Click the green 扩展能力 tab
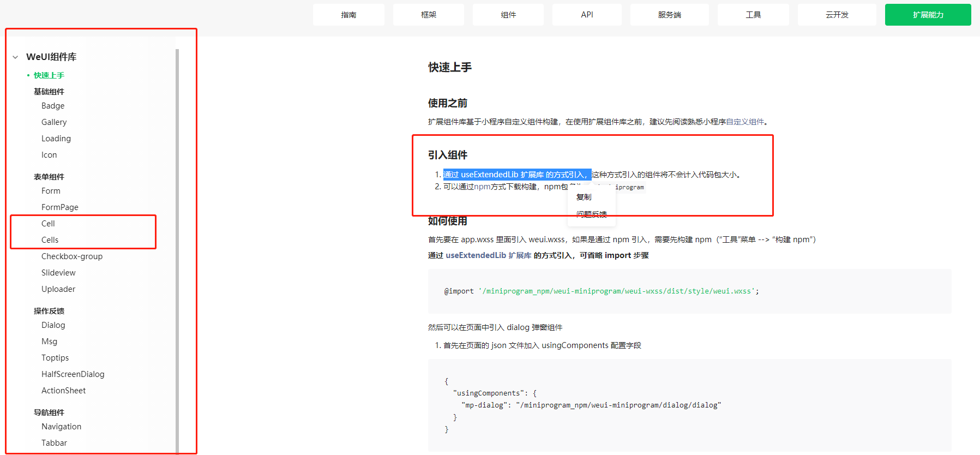980x455 pixels. click(928, 15)
